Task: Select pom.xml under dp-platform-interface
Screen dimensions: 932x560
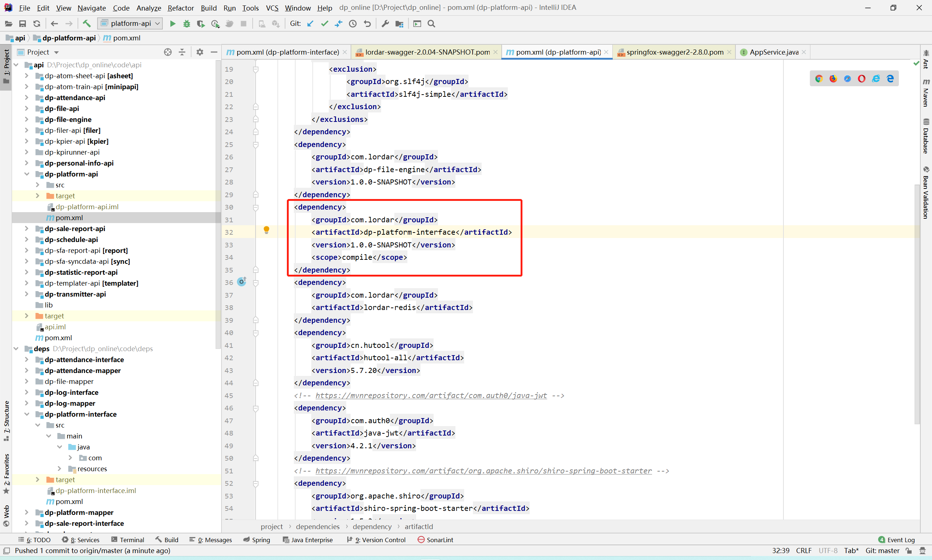Action: [x=69, y=501]
